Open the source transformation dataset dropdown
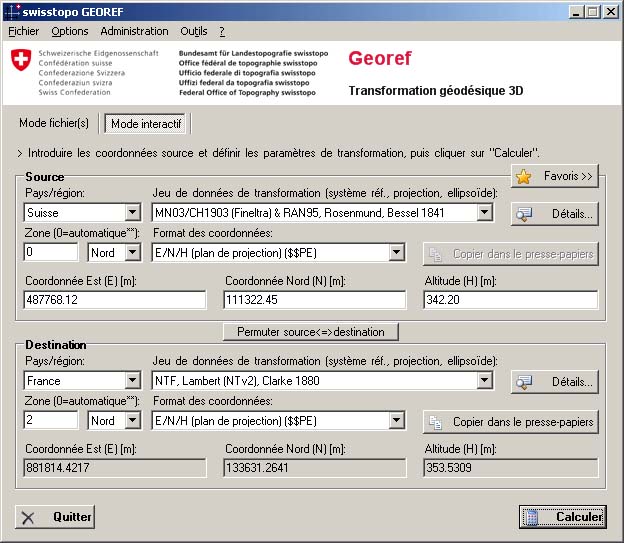Image resolution: width=624 pixels, height=543 pixels. (484, 213)
